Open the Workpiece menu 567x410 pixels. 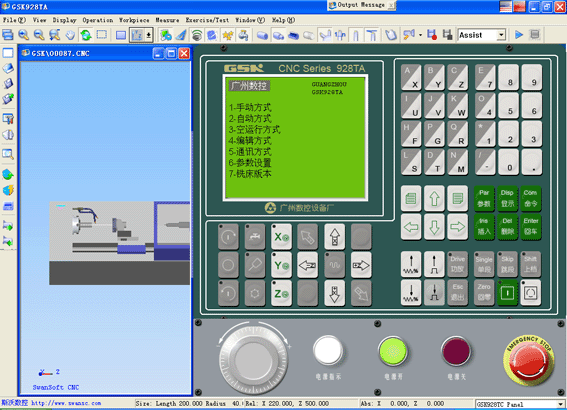(x=134, y=20)
